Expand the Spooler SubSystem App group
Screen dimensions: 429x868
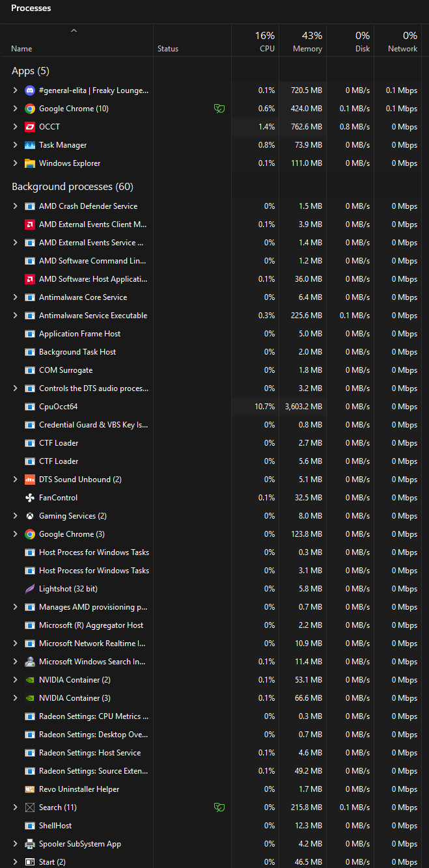(x=15, y=844)
